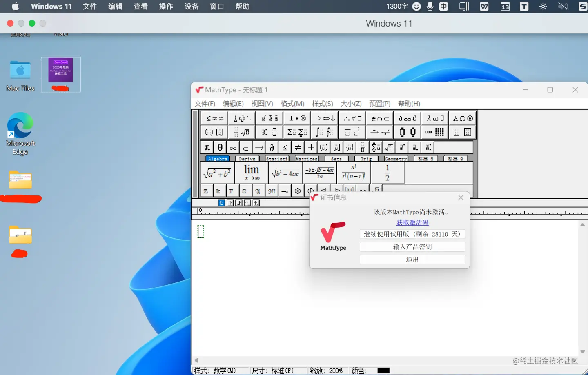
Task: Click the equation editing slot
Action: tap(200, 232)
